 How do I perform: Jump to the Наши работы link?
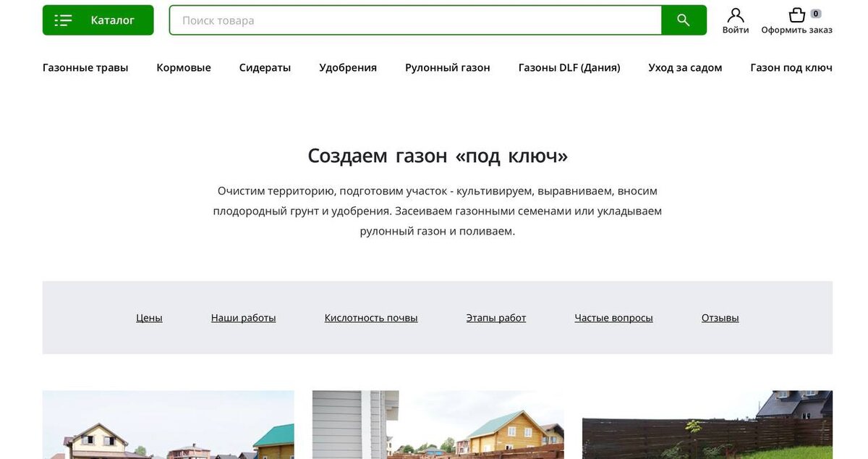243,318
